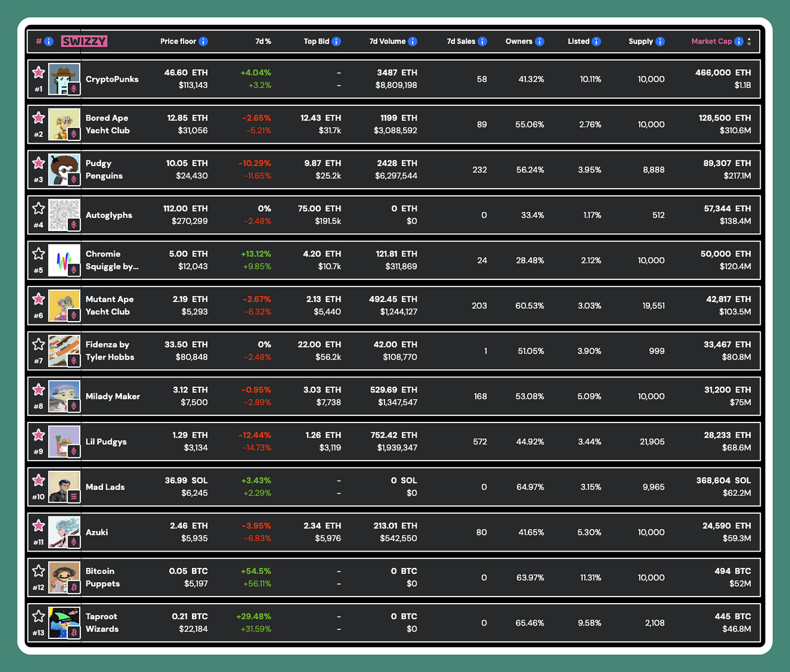Toggle the Market Cap sort arrows
The height and width of the screenshot is (672, 790).
[x=749, y=41]
